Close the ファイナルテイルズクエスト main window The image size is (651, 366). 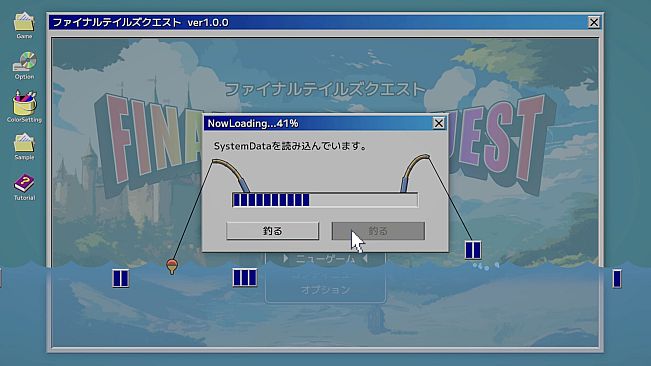coord(594,22)
